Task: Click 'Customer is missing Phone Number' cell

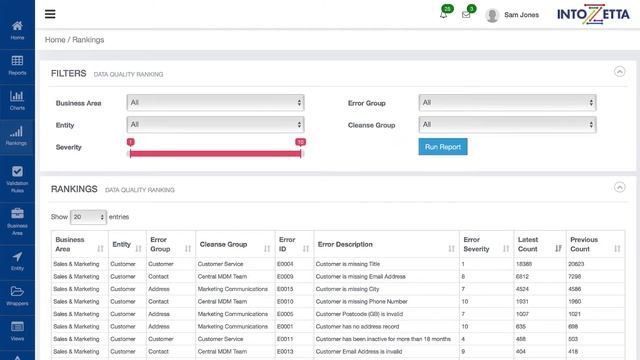Action: (x=362, y=302)
